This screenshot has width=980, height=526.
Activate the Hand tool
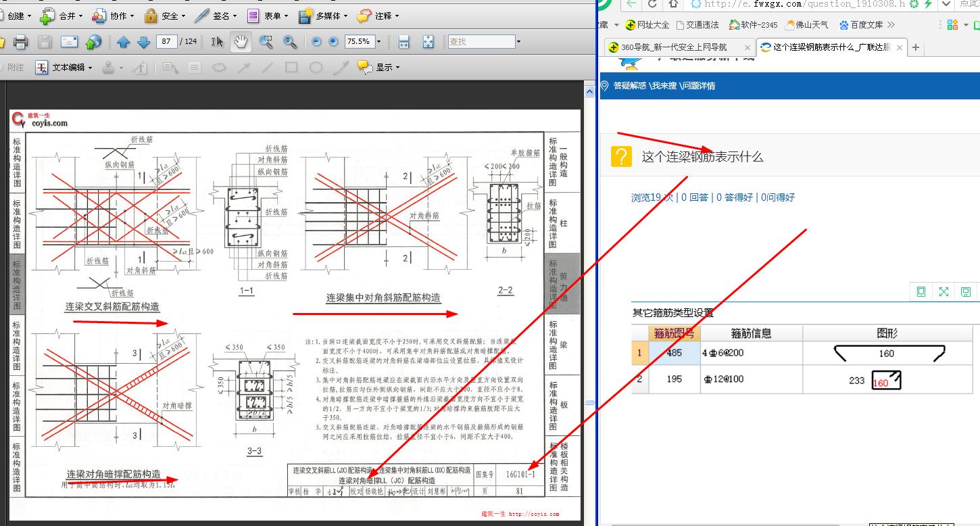[x=241, y=42]
